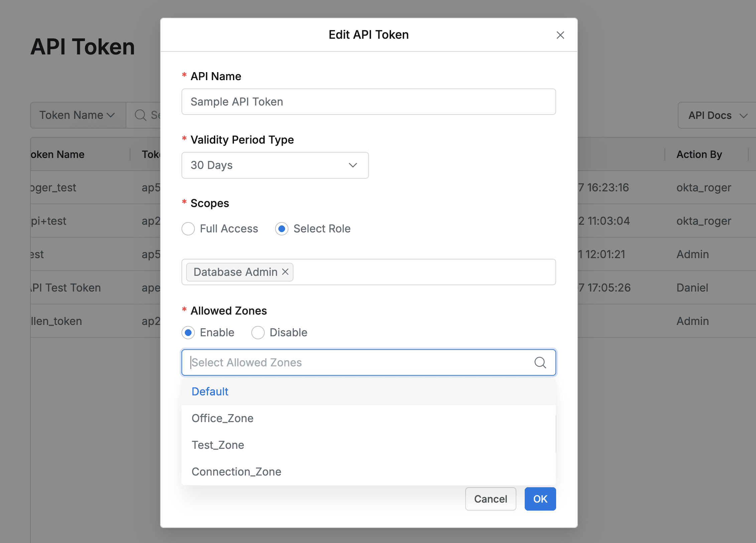Choose Office_Zone from the zones list
The image size is (756, 543).
[222, 418]
